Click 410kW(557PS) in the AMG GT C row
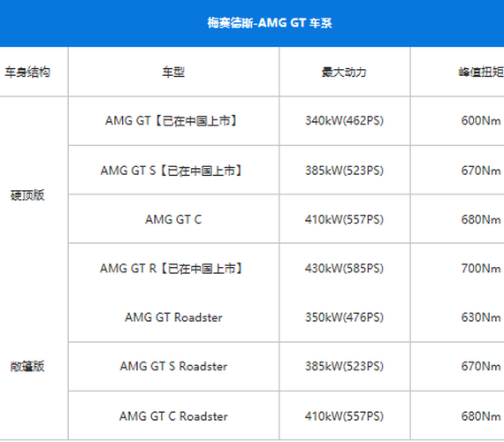Image resolution: width=504 pixels, height=442 pixels. coord(344,219)
